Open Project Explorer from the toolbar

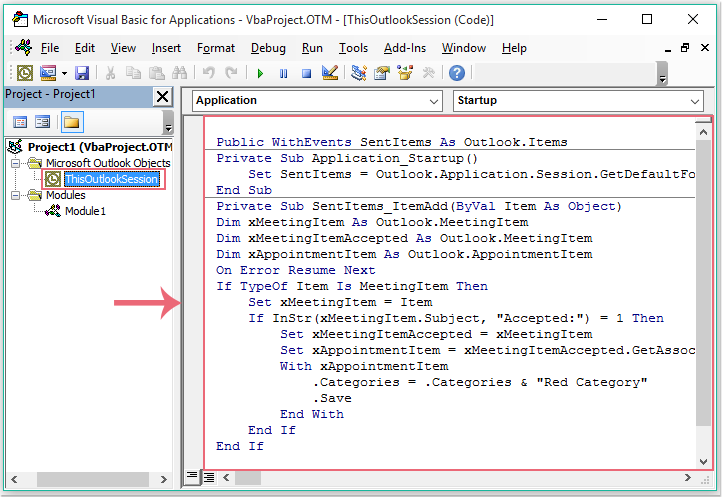click(359, 73)
